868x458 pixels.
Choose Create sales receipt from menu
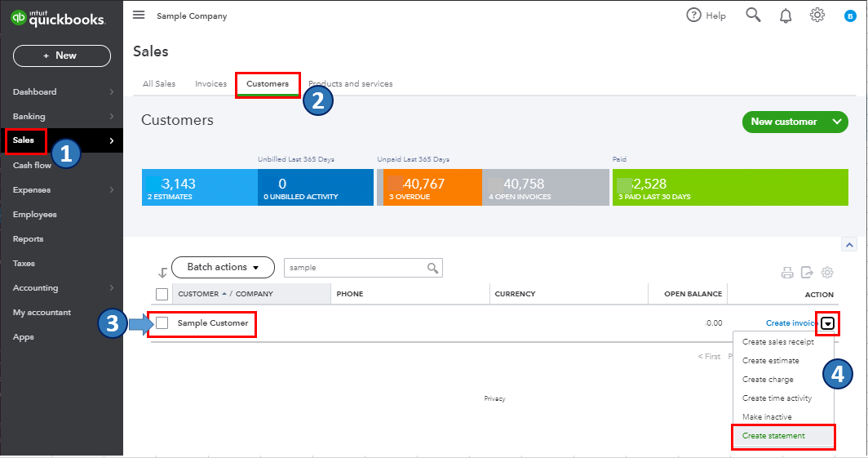pos(778,342)
